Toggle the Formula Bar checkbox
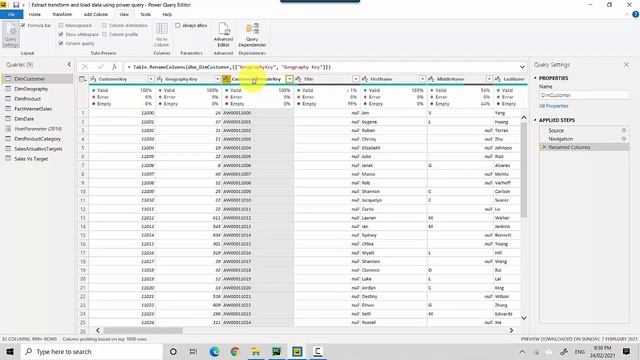This screenshot has width=640, height=360. click(23, 25)
